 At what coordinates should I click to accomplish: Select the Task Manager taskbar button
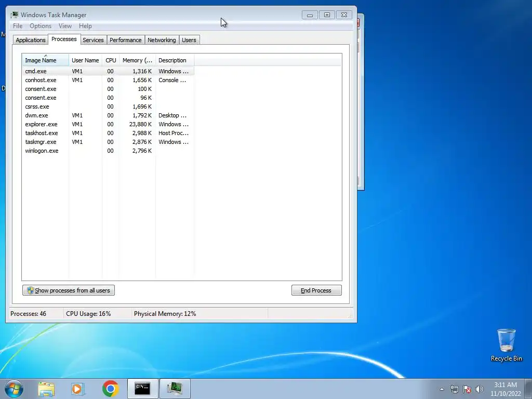pos(175,389)
